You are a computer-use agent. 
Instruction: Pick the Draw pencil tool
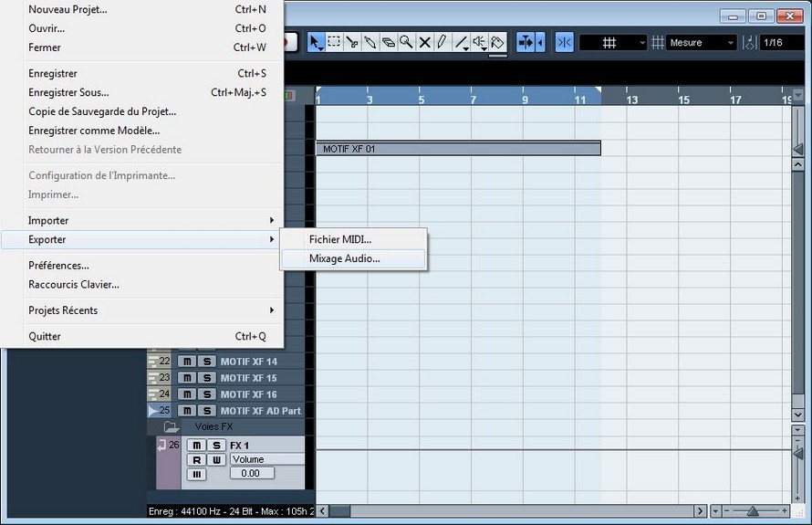(x=442, y=42)
